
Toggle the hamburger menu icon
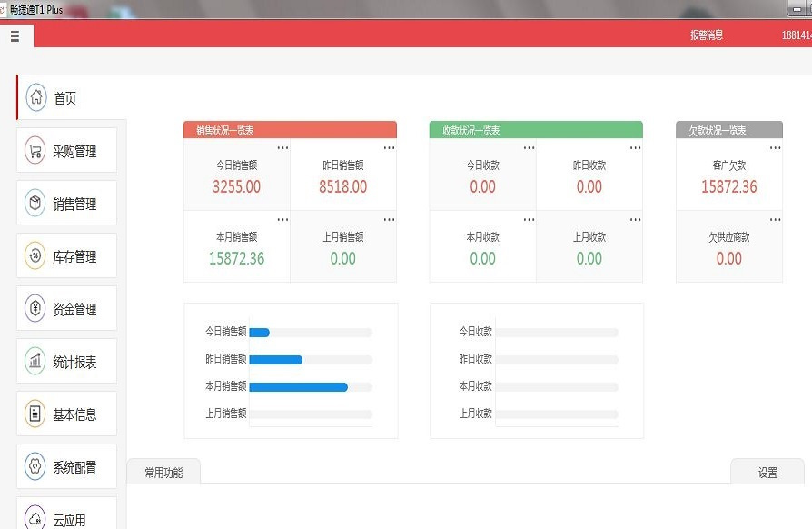coord(15,35)
